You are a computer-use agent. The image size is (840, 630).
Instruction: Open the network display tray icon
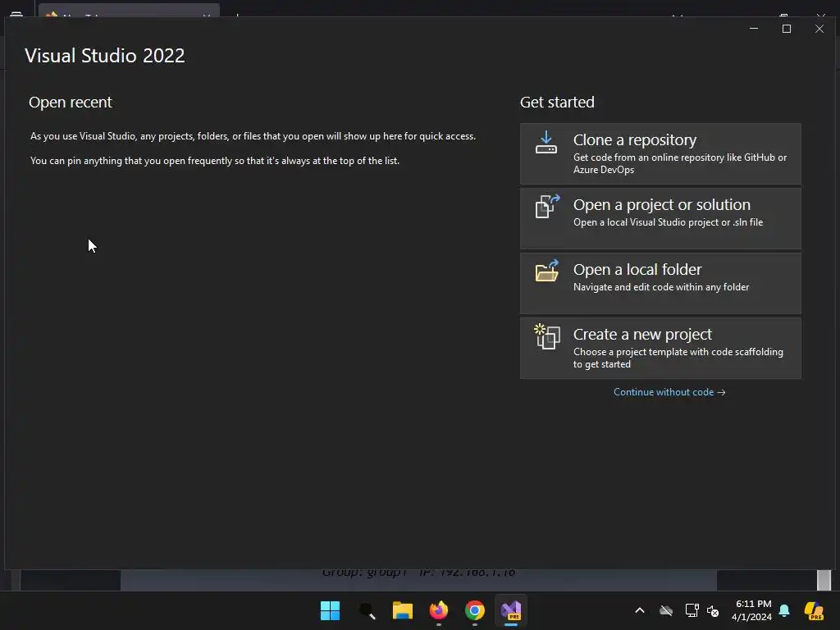692,610
